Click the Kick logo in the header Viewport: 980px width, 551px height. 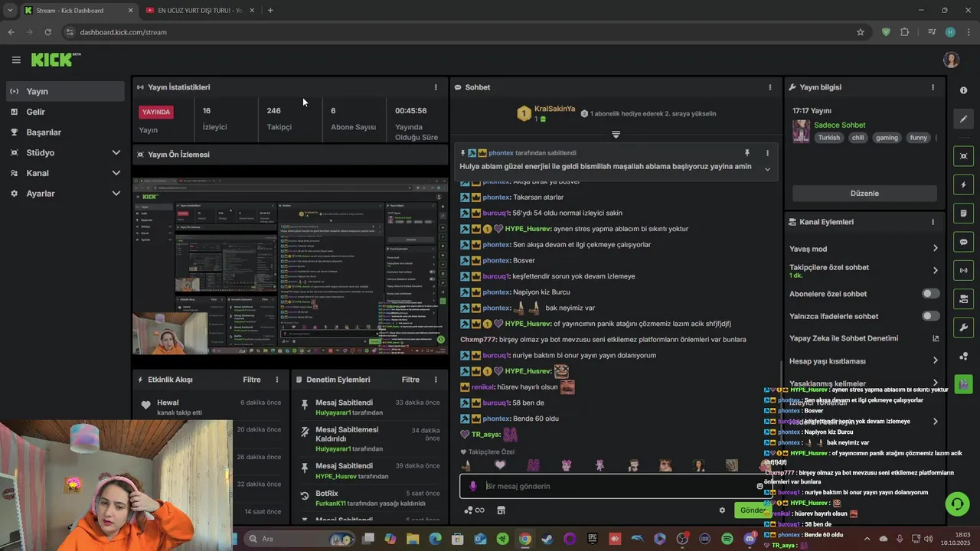[x=56, y=60]
